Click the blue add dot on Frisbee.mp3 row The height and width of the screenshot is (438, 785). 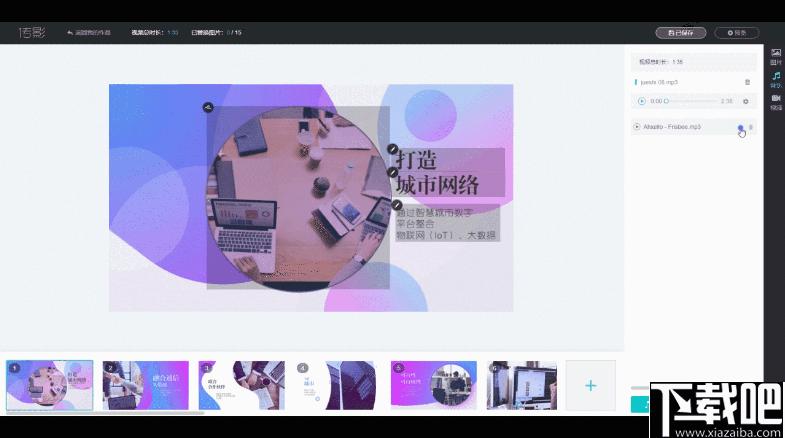tap(740, 128)
